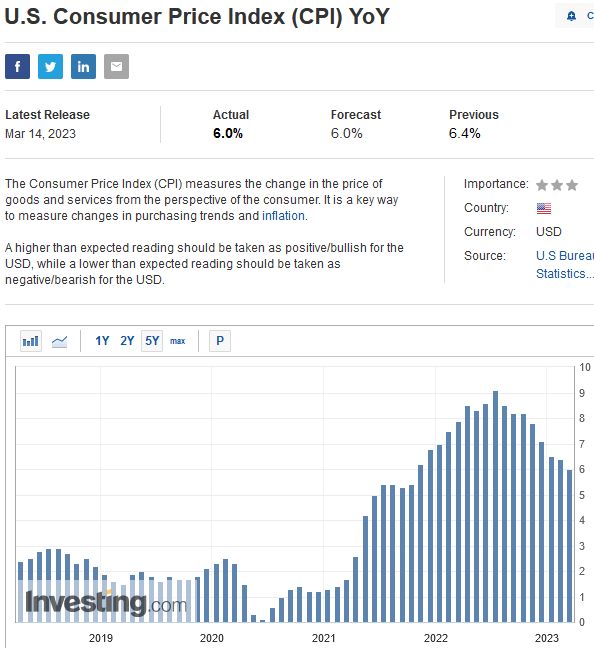Viewport: 594px width, 648px height.
Task: Switch to bar chart view icon
Action: pyautogui.click(x=31, y=341)
